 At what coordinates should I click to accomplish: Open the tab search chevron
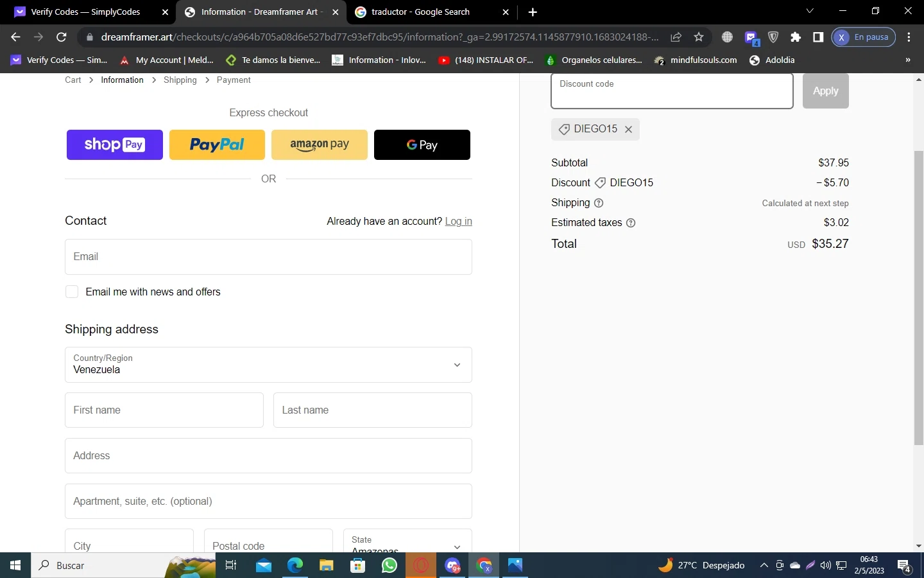[810, 11]
